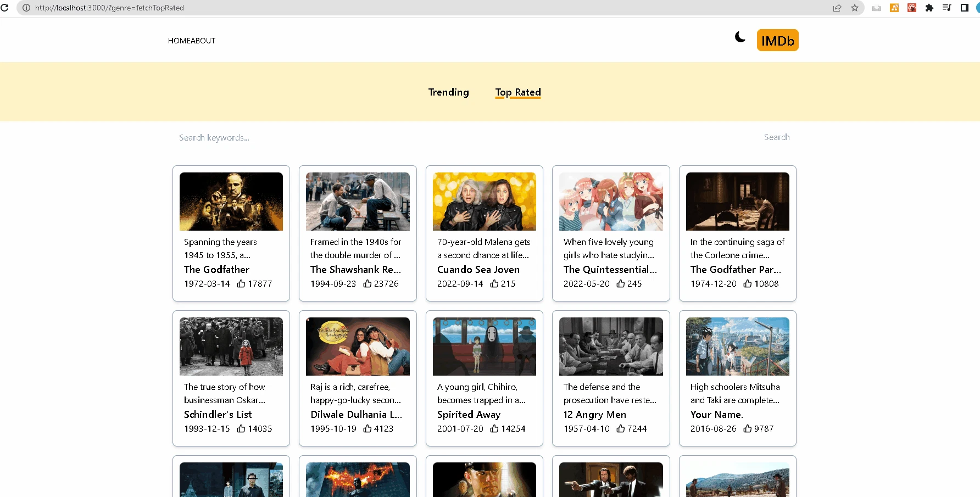Click the vote count "215"
This screenshot has width=980, height=497.
click(x=508, y=284)
